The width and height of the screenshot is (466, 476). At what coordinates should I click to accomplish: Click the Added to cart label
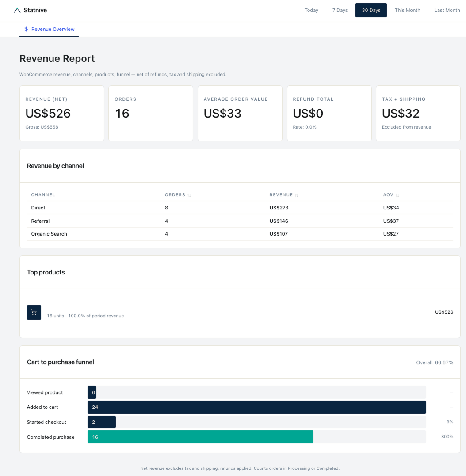coord(42,407)
